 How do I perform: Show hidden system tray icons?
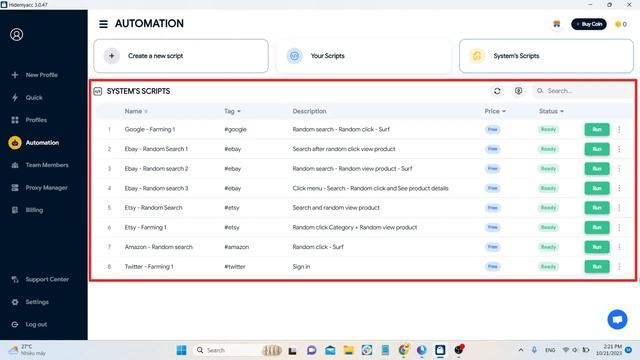pyautogui.click(x=521, y=350)
